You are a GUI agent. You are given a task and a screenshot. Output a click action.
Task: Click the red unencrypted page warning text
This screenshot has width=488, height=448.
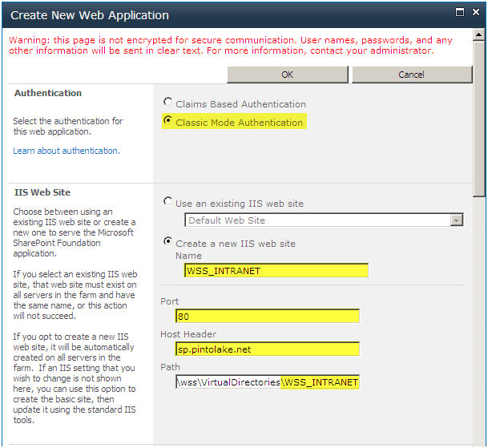[x=230, y=46]
